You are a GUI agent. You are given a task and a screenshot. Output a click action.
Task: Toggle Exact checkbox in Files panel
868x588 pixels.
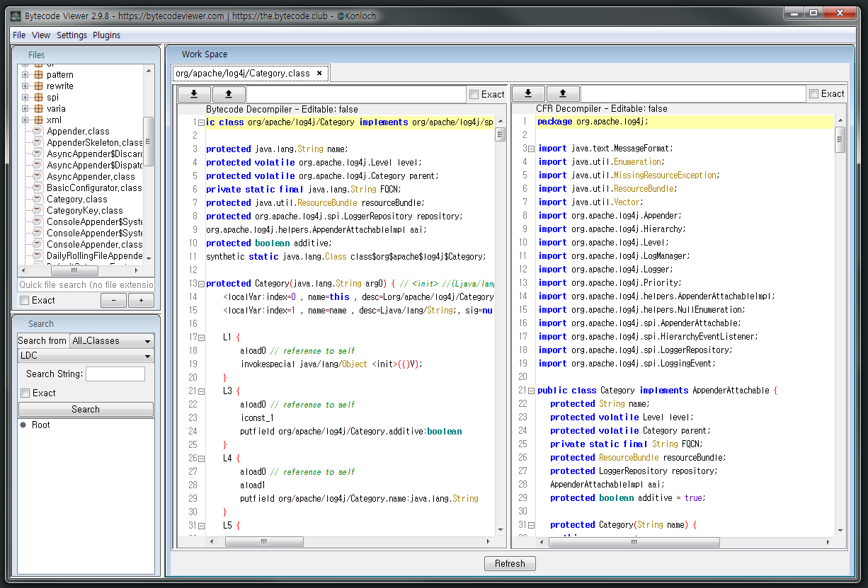[25, 301]
